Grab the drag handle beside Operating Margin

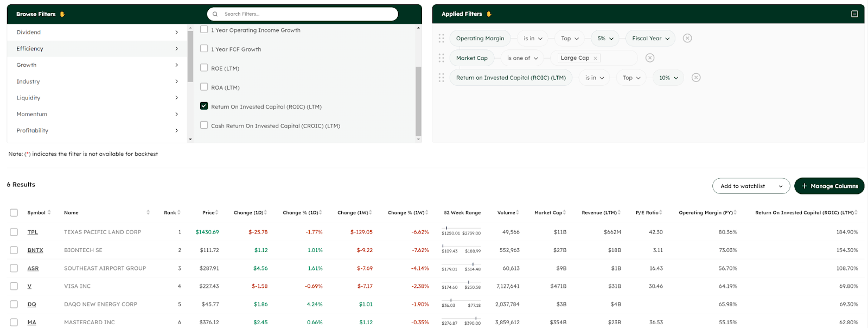click(441, 38)
